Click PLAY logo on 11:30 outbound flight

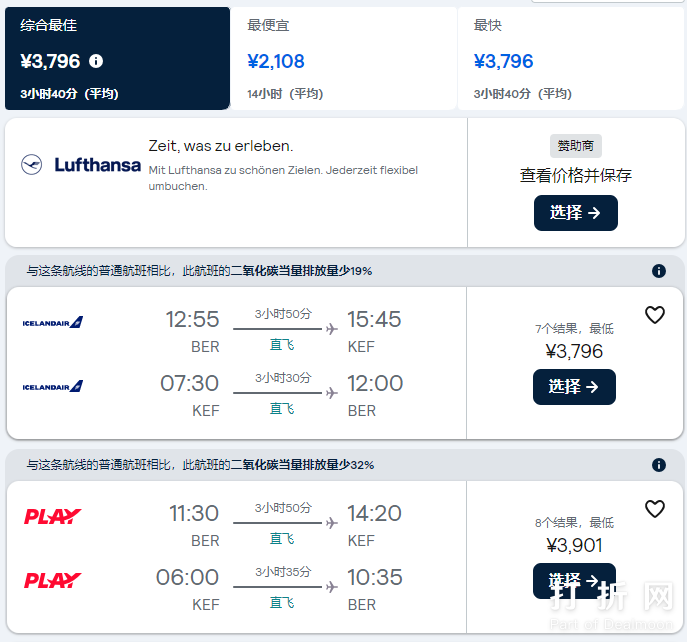[53, 516]
